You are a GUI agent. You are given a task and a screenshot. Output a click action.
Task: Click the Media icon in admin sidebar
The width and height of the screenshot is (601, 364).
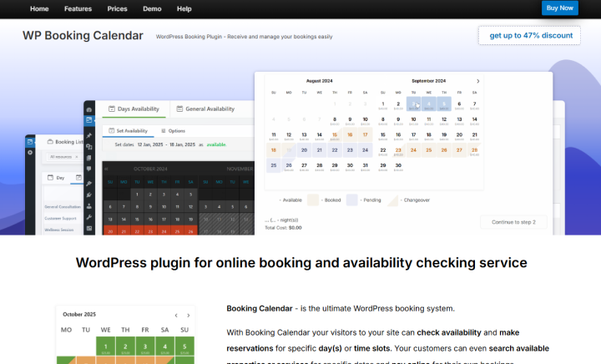point(89,147)
